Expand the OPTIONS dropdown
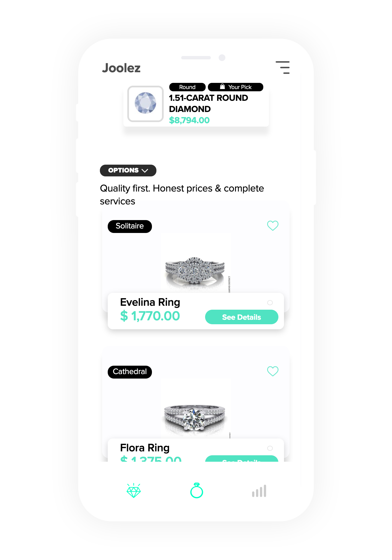This screenshot has width=392, height=560. pos(128,171)
